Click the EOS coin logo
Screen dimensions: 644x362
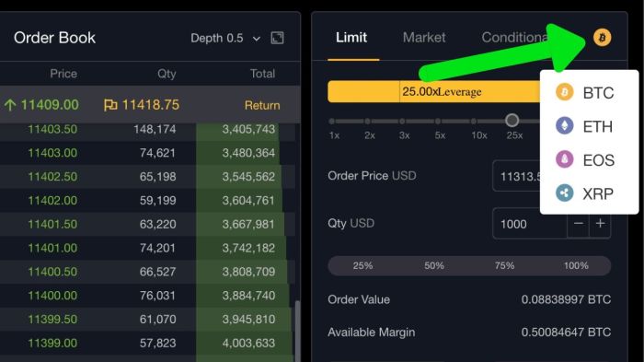[x=564, y=158]
